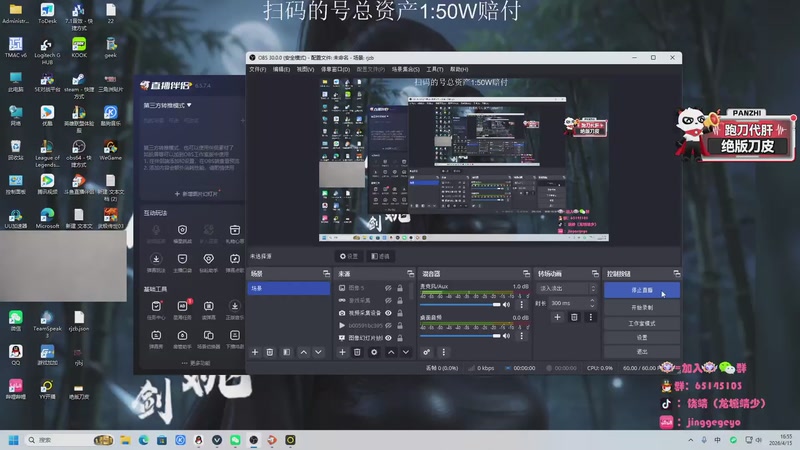Open WeGame desktop shortcut

110,151
